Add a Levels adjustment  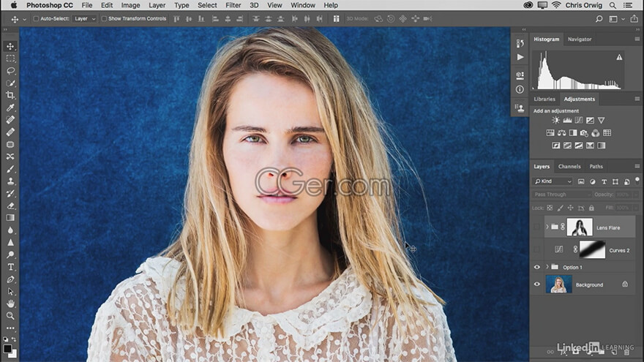tap(567, 120)
